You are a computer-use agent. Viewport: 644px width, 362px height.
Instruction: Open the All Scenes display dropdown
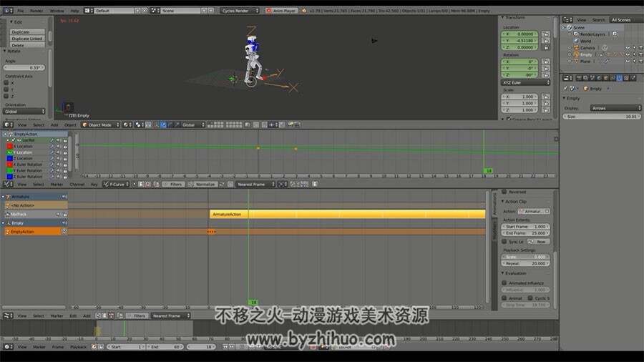point(626,20)
